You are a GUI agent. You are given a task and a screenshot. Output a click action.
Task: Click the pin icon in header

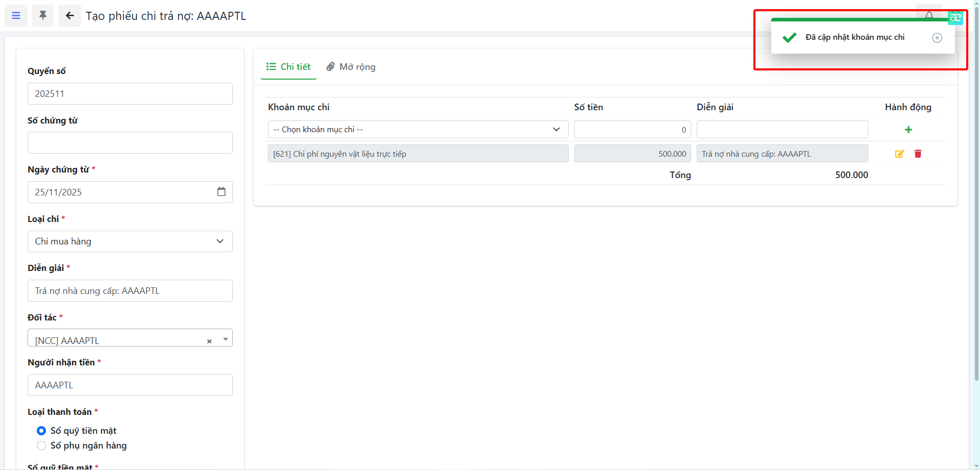(43, 16)
